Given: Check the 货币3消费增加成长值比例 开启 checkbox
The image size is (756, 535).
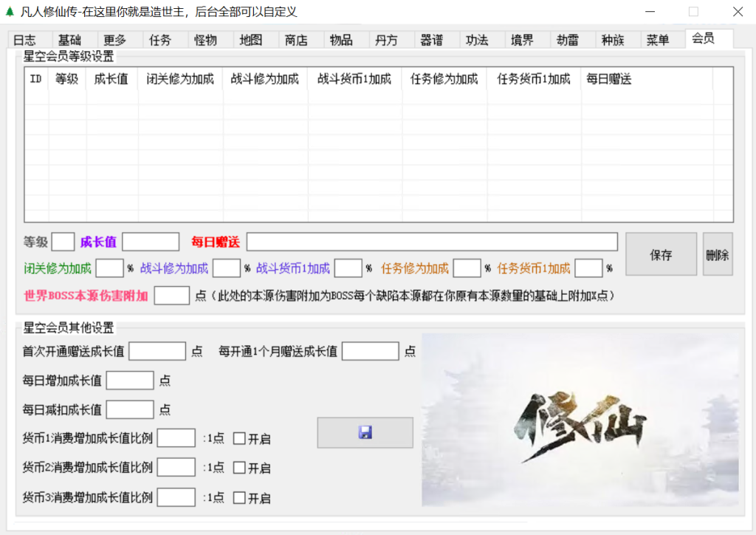Looking at the screenshot, I should (239, 498).
